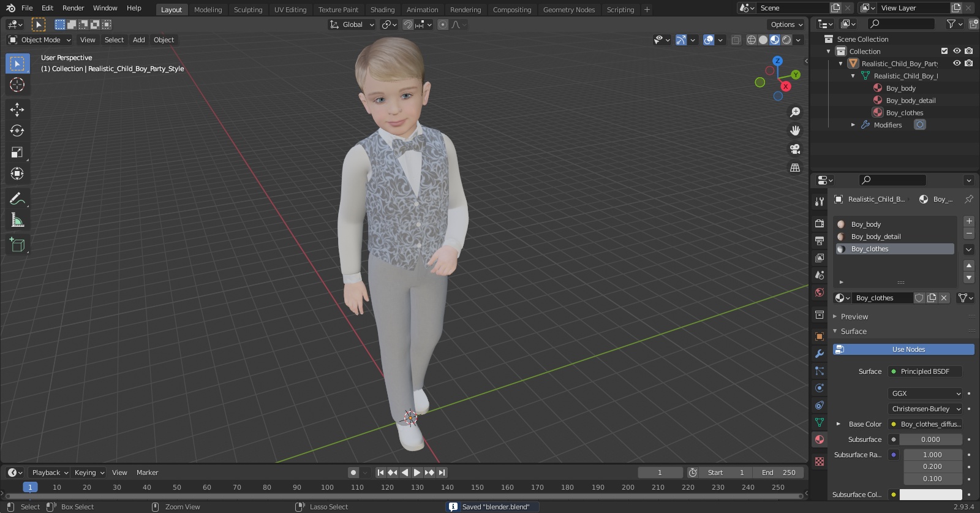
Task: Expand Base Color texture options
Action: point(839,424)
